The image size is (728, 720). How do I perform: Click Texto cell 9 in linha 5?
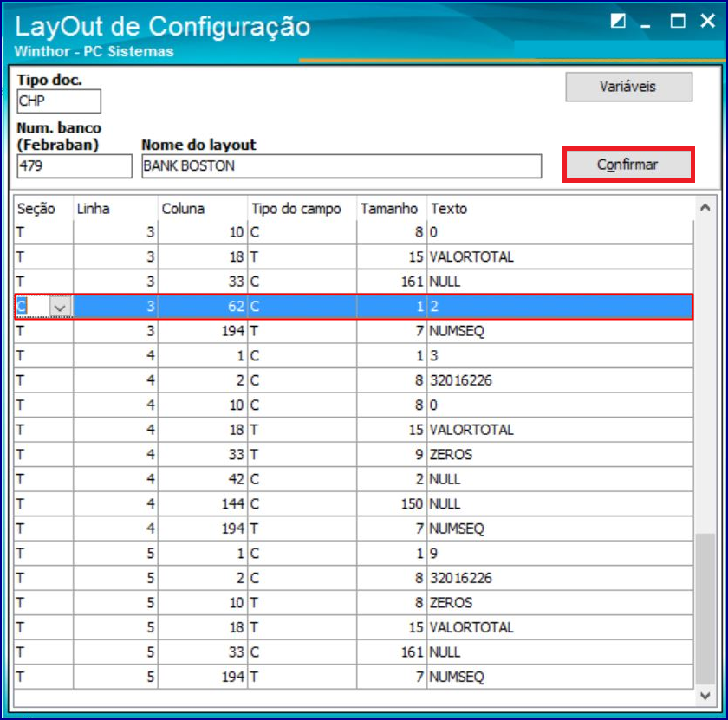[x=560, y=554]
